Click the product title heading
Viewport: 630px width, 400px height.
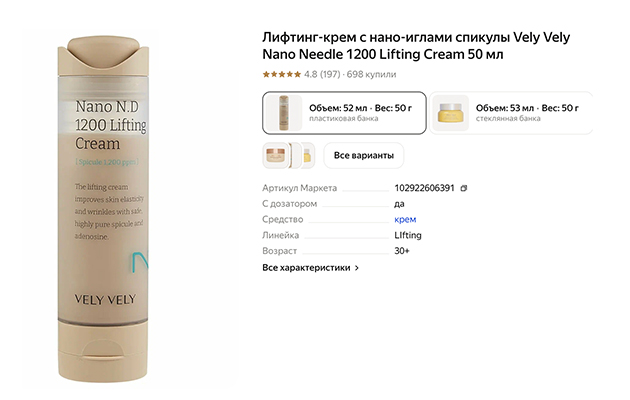[416, 45]
